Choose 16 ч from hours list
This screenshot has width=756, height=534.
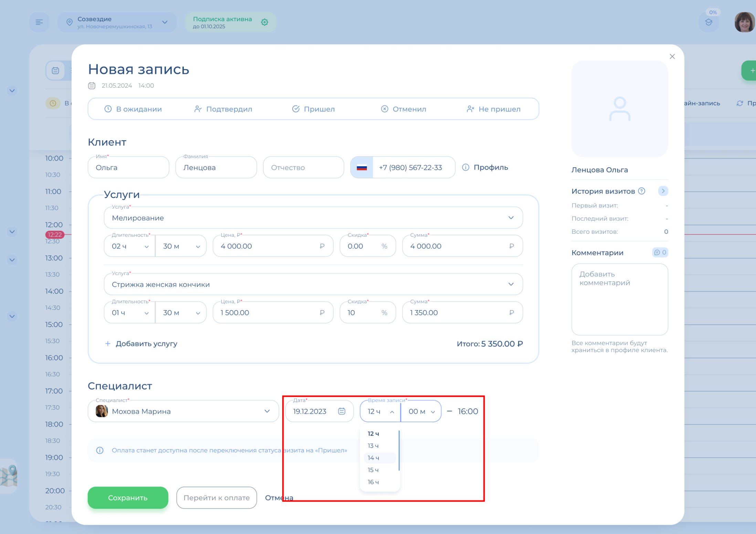pos(374,482)
